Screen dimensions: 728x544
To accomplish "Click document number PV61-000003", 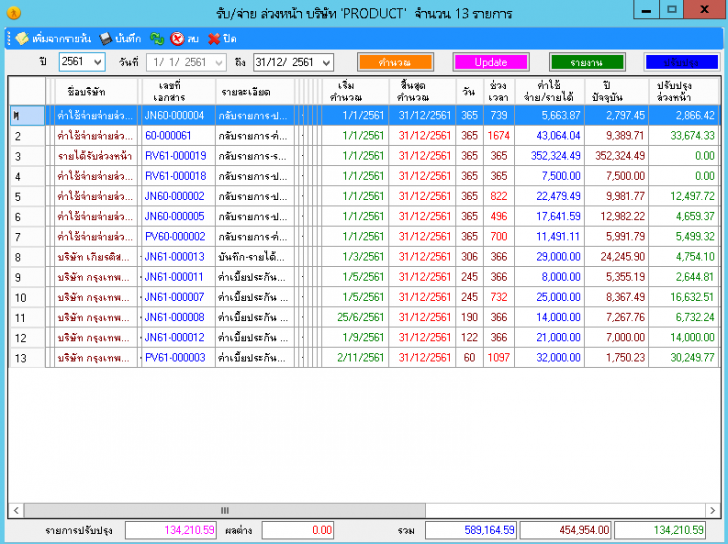I will click(x=175, y=358).
